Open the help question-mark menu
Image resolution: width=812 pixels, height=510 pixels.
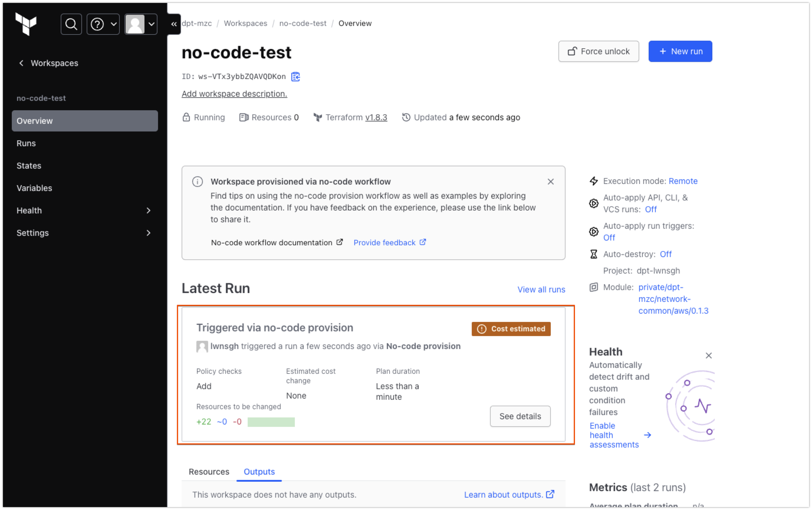tap(103, 24)
